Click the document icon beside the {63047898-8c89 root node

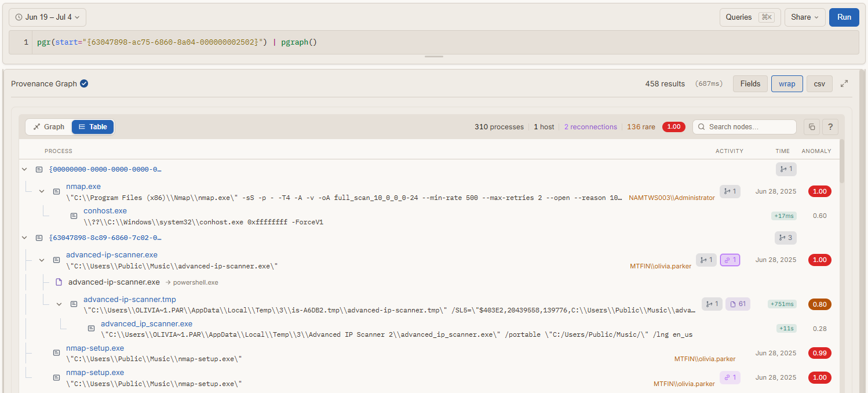pyautogui.click(x=39, y=238)
